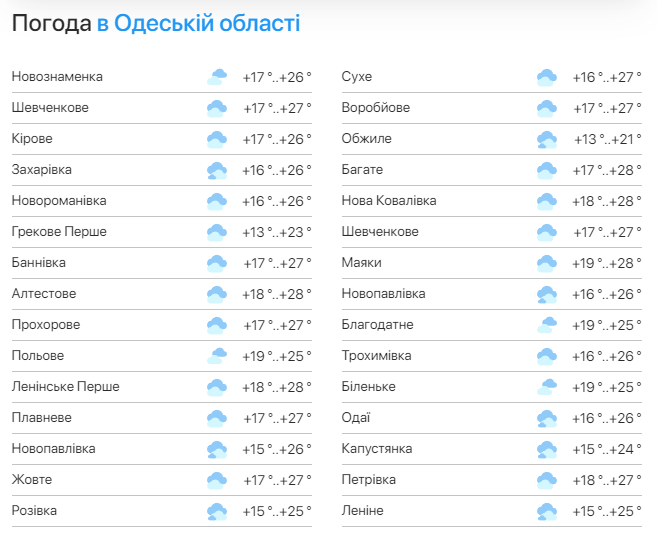Click the weather icon beside Розівка

[217, 511]
